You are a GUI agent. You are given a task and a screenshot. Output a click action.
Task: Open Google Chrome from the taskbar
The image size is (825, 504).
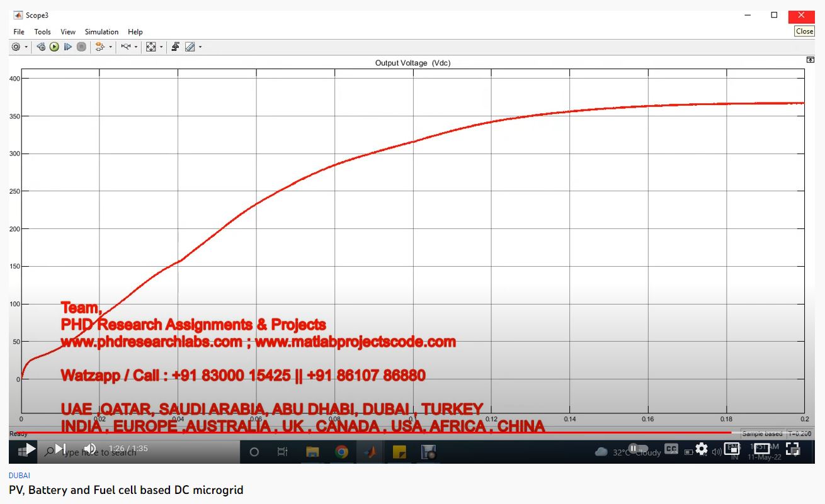pyautogui.click(x=341, y=452)
